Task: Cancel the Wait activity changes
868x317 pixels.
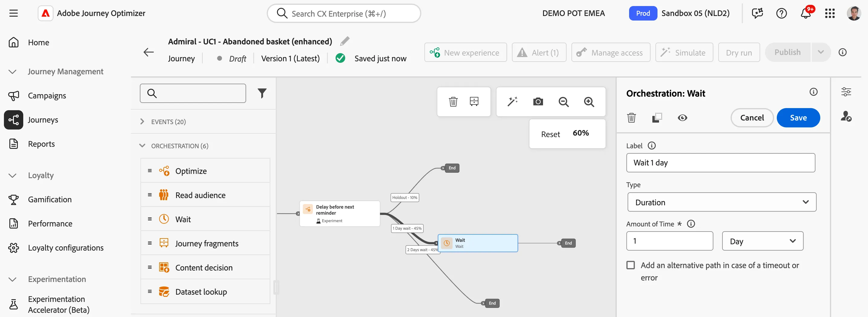Action: point(752,117)
